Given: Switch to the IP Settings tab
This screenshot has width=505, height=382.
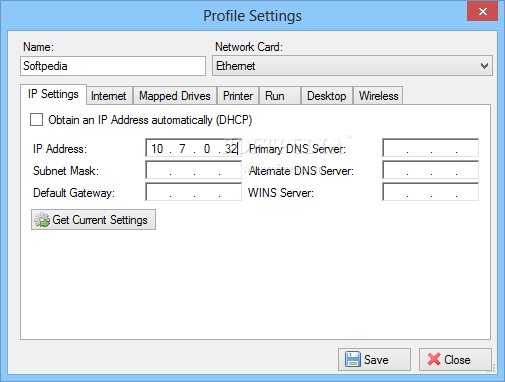Looking at the screenshot, I should (x=53, y=94).
